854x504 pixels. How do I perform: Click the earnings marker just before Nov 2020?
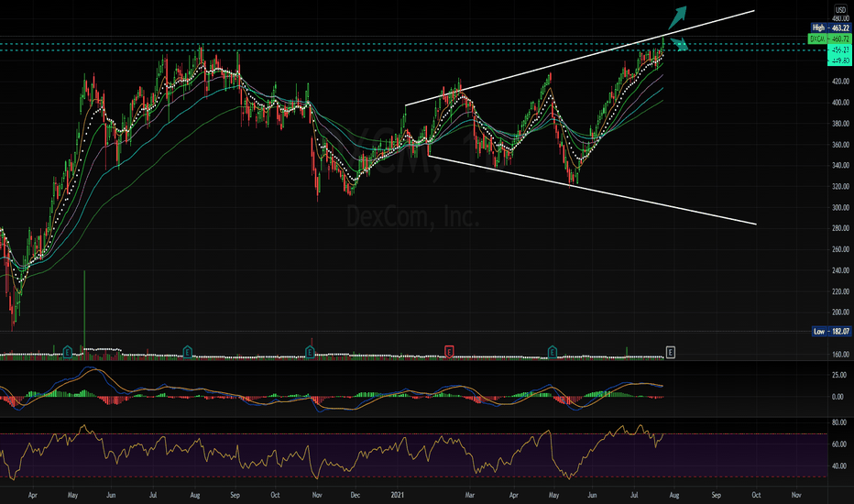point(310,352)
